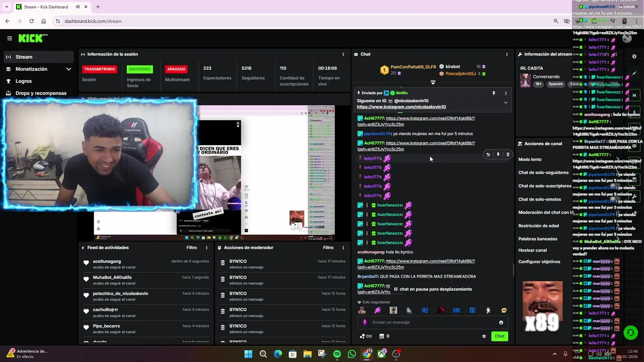This screenshot has height=362, width=644.
Task: Open the pinned message three-dot menu
Action: pos(506,93)
